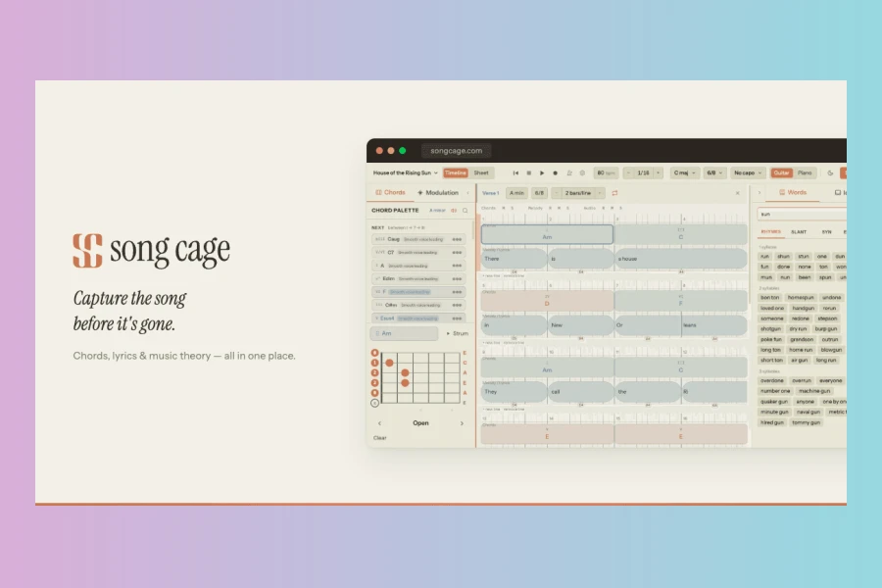Open the Edim suggestion's three-dot menu
Viewport: 882px width, 588px height.
(x=457, y=278)
